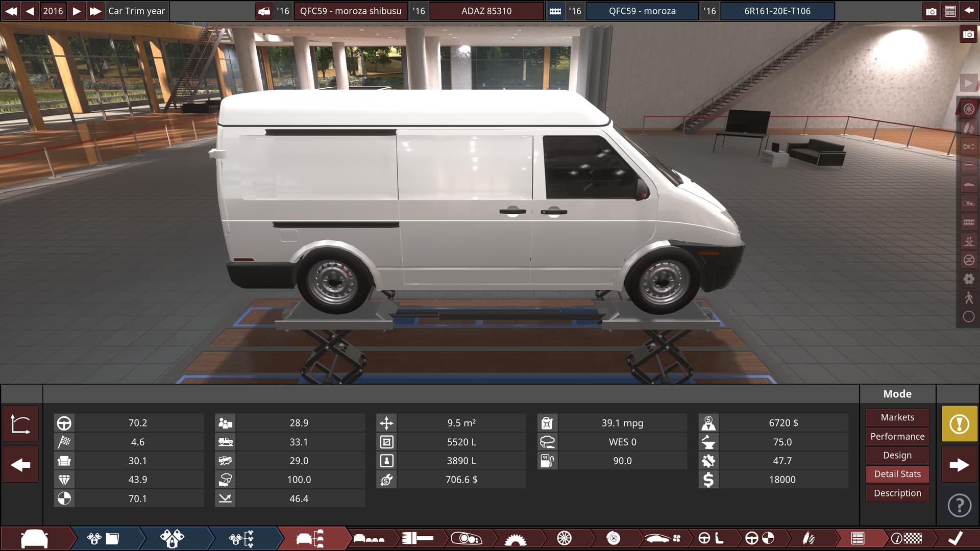Screen dimensions: 980x551
Task: Switch to Performance mode
Action: point(897,436)
